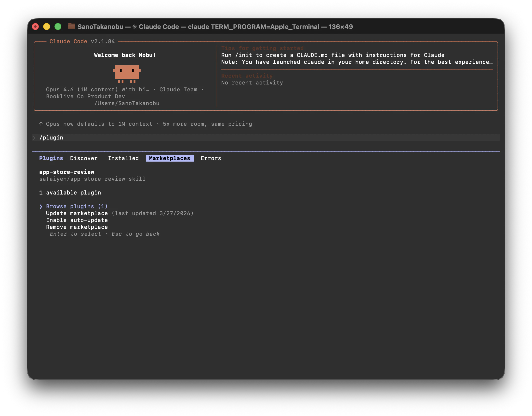532x416 pixels.
Task: Click the Claude Code v2.1.84 version label
Action: [x=82, y=41]
